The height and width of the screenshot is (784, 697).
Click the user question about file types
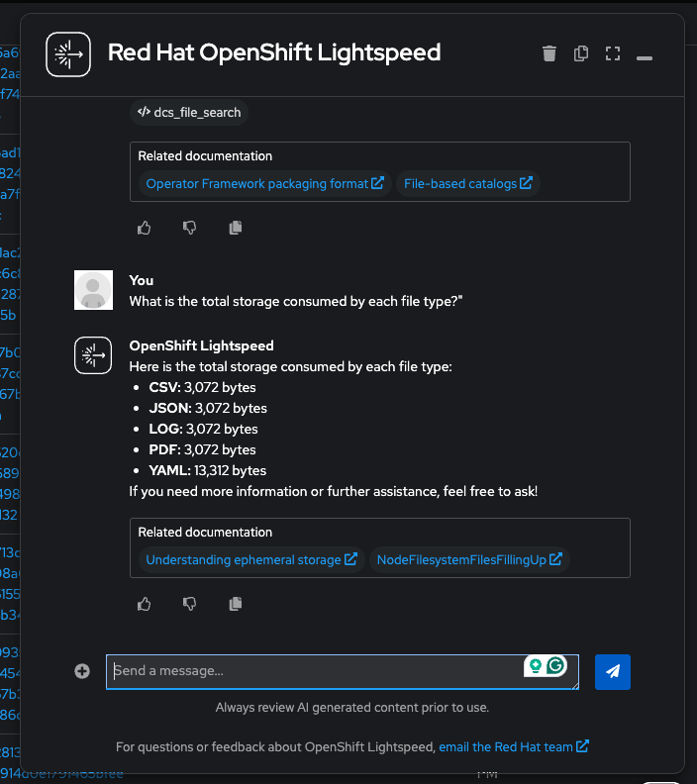pyautogui.click(x=296, y=302)
